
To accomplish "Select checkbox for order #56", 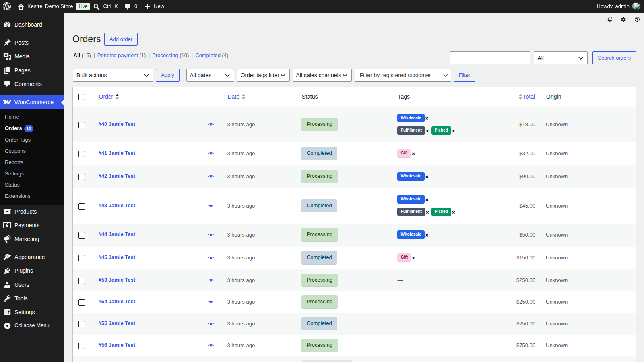I will click(82, 346).
